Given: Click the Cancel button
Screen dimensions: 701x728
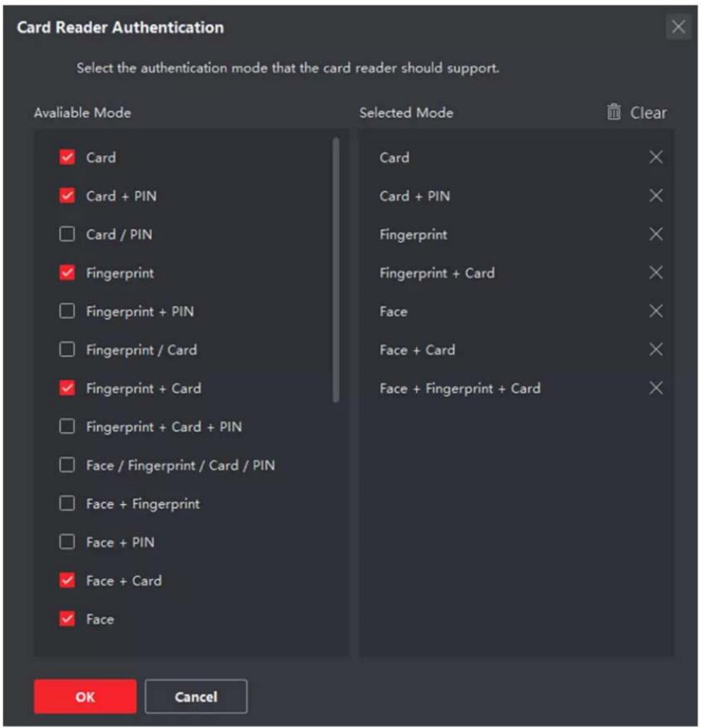Looking at the screenshot, I should coord(196,696).
